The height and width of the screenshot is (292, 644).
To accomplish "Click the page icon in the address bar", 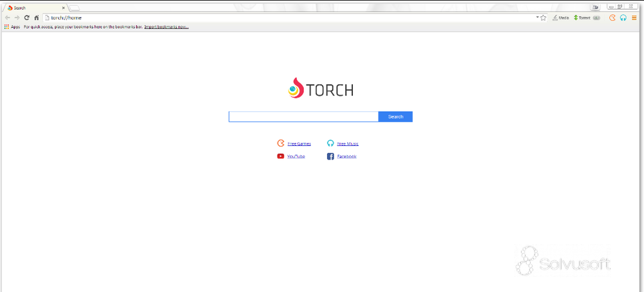I will coord(47,17).
